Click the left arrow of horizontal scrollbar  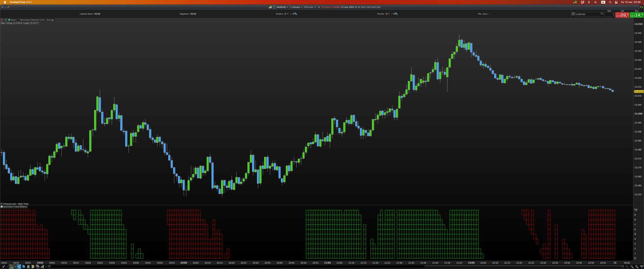[49, 266]
